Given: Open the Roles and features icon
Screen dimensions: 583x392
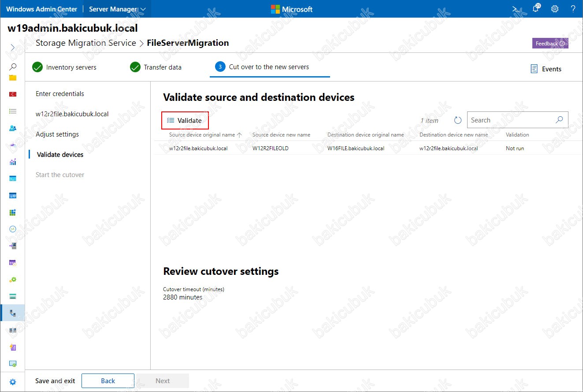Looking at the screenshot, I should point(13,246).
